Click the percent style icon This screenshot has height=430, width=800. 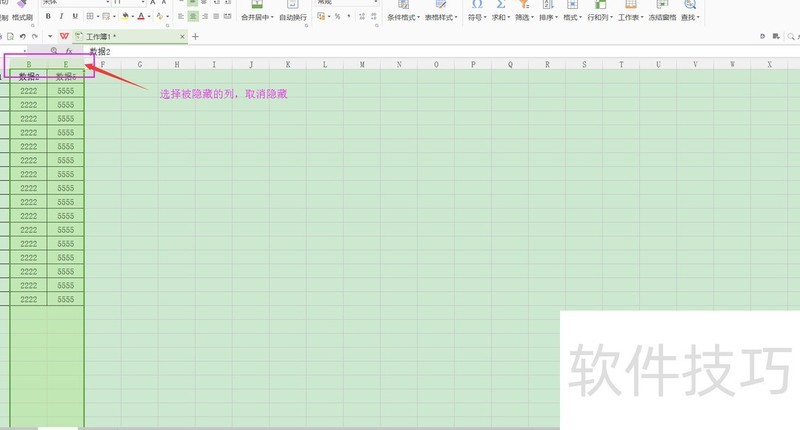pyautogui.click(x=337, y=16)
